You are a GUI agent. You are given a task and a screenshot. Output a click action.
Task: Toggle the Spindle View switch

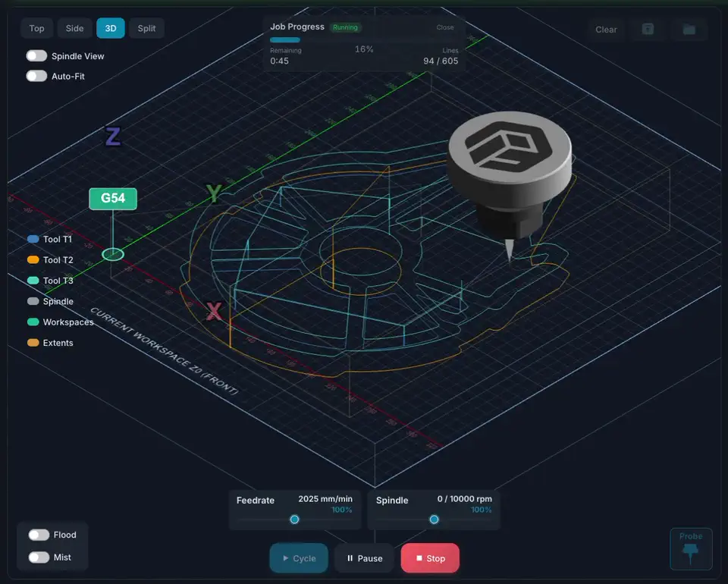tap(36, 55)
